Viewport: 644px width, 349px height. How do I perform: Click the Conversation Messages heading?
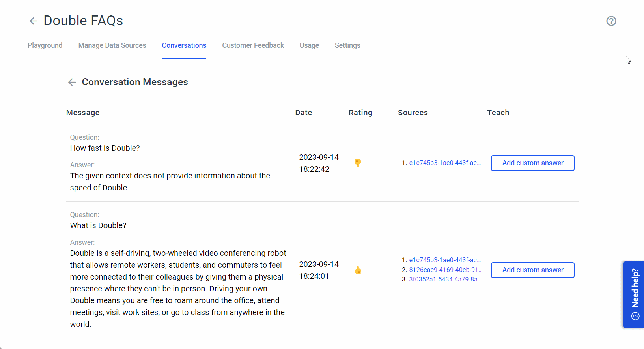pyautogui.click(x=135, y=82)
